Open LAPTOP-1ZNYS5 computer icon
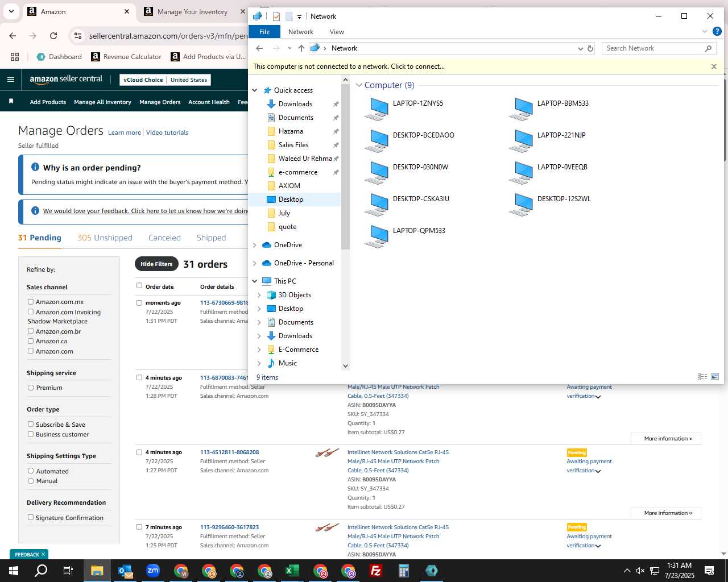Viewport: 728px width, 582px height. click(377, 109)
